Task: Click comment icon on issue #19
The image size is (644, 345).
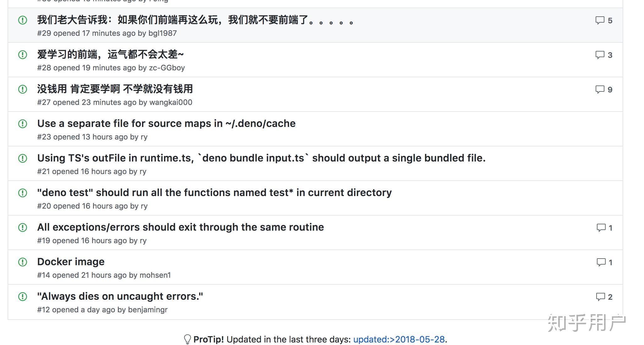Action: (x=601, y=228)
